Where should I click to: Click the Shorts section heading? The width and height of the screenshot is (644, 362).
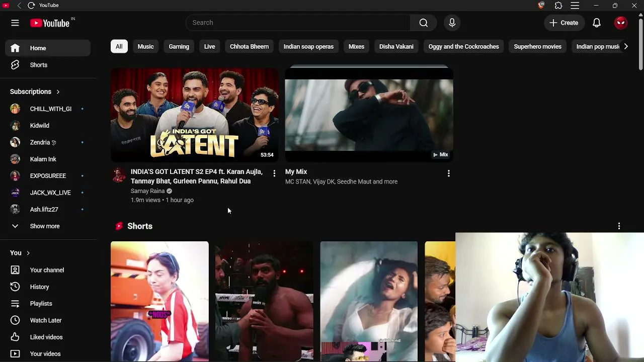point(140,226)
